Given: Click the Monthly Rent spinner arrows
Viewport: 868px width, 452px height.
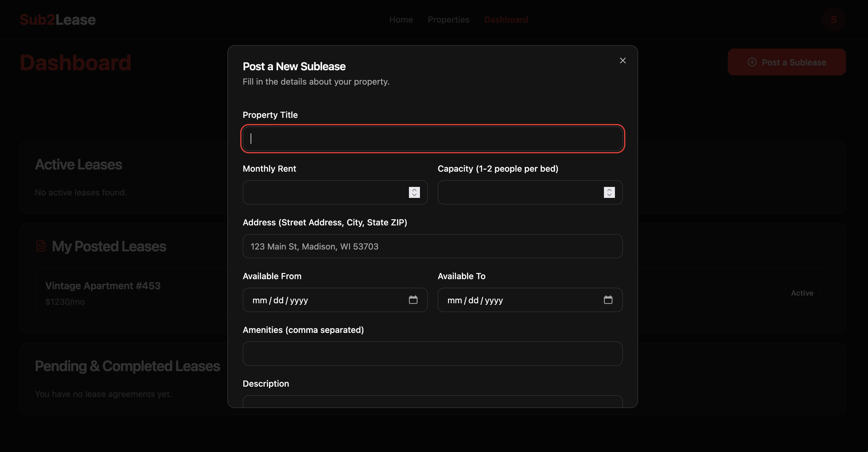Looking at the screenshot, I should pos(414,192).
